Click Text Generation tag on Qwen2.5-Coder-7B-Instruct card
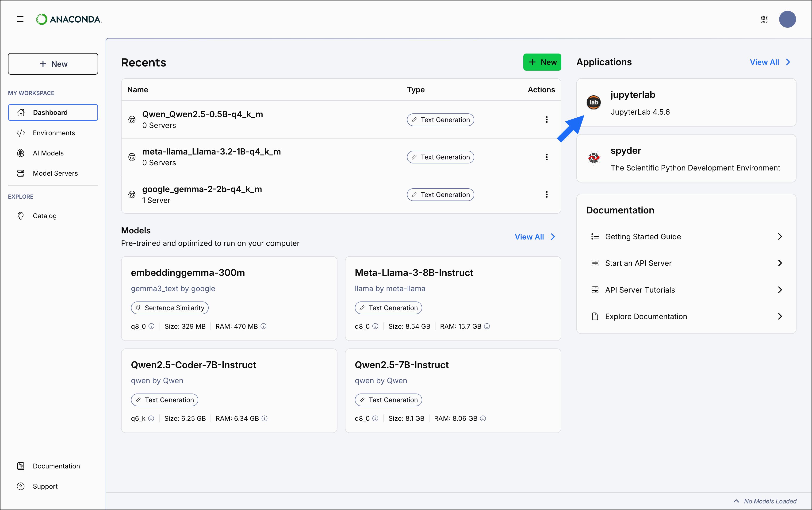 (x=165, y=400)
